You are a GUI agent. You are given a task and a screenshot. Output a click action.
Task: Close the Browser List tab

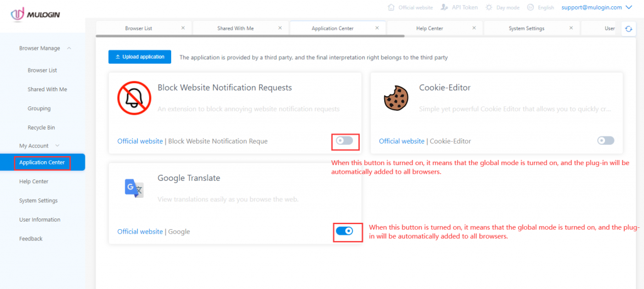coord(183,28)
